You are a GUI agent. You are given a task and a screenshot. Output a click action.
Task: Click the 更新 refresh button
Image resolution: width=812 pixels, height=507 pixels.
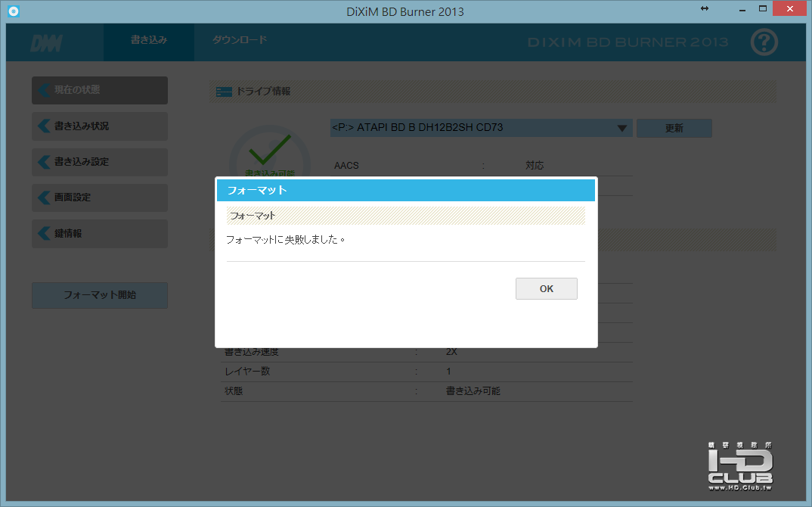click(674, 128)
